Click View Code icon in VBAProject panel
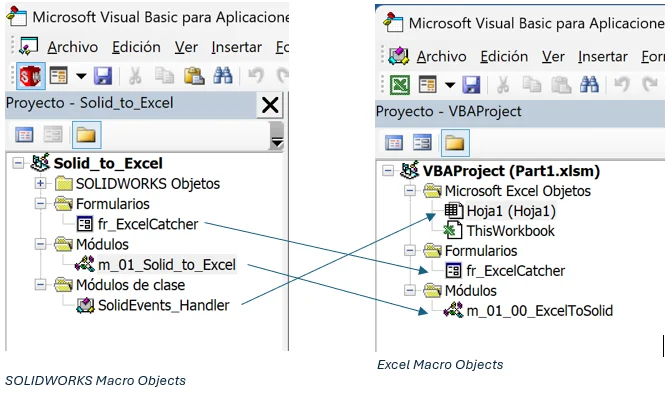Viewport: 668px width, 398px height. (394, 143)
